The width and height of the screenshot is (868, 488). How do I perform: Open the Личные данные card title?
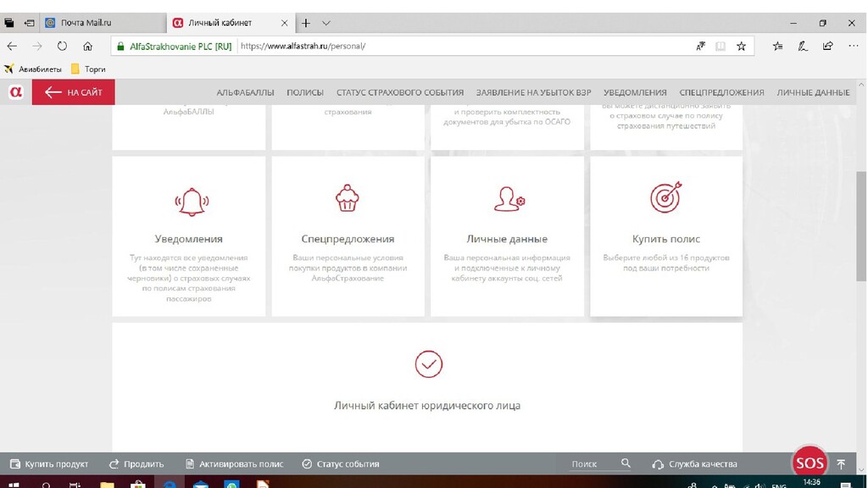click(x=507, y=239)
